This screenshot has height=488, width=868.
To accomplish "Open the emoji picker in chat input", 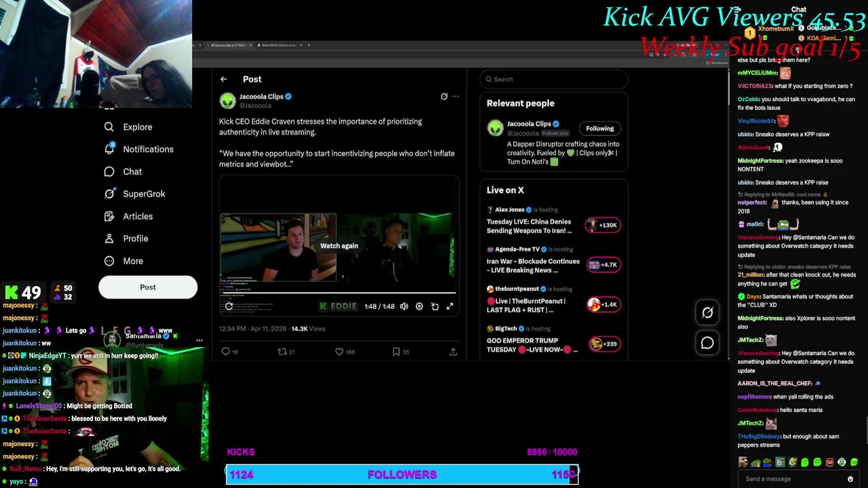I will 850,479.
